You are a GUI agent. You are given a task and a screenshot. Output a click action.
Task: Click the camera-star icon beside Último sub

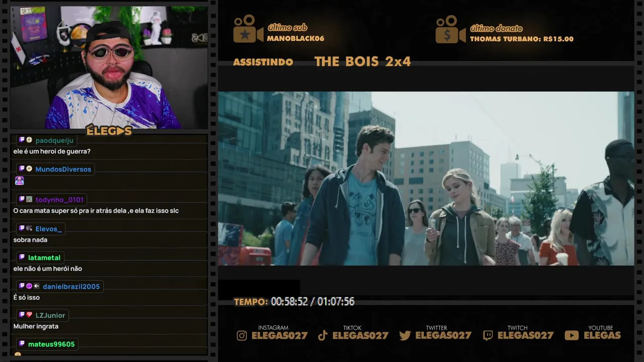click(248, 29)
